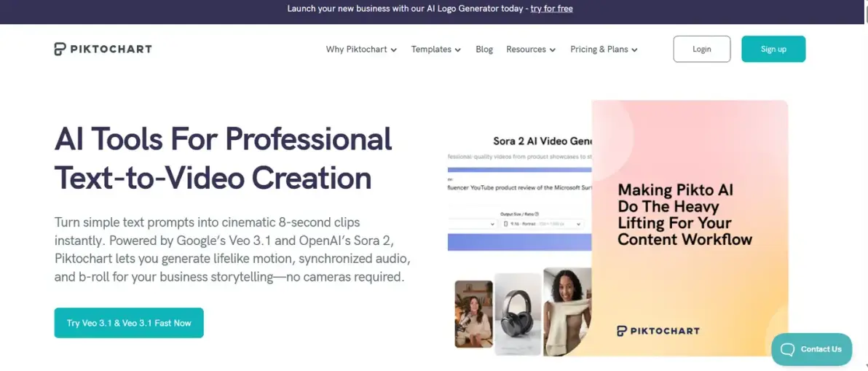This screenshot has width=868, height=371.
Task: Open Pricing & Plans dropdown
Action: [604, 50]
